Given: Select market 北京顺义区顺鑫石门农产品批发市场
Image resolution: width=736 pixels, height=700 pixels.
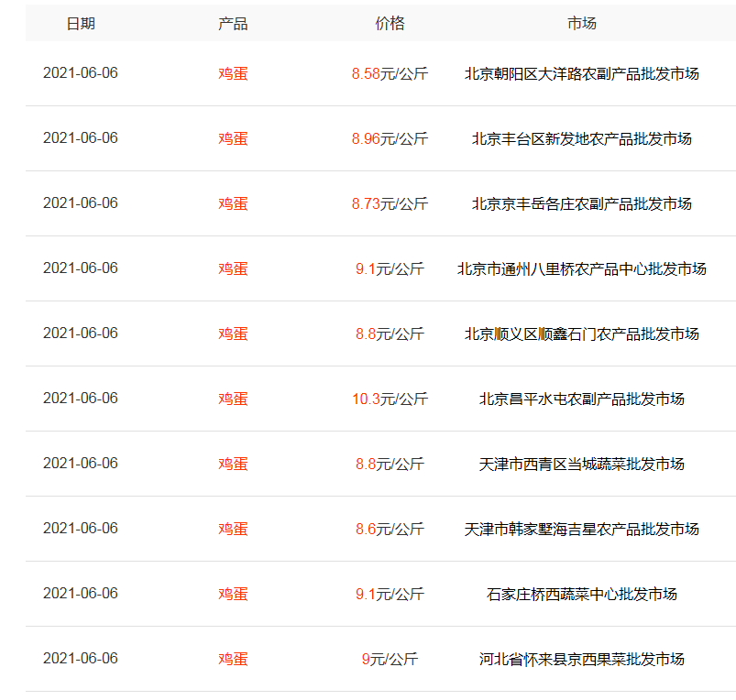Looking at the screenshot, I should 582,334.
